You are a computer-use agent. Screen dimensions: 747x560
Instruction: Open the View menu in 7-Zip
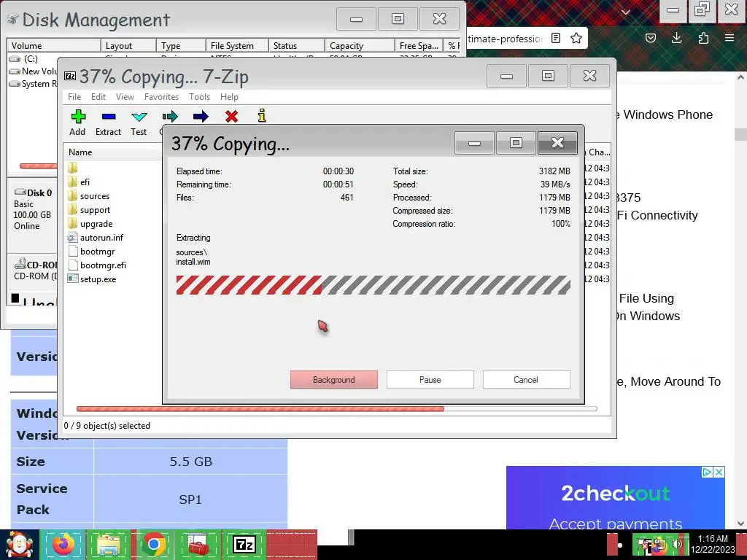pos(125,97)
